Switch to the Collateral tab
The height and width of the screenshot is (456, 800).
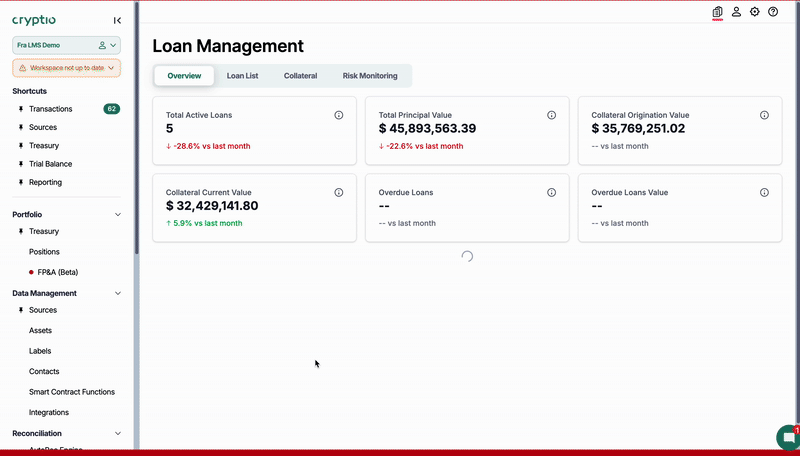point(301,75)
